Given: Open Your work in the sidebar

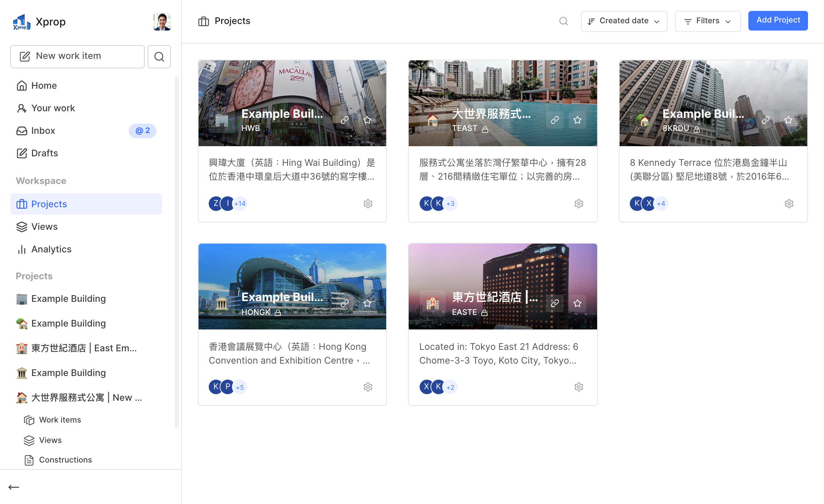Looking at the screenshot, I should (x=86, y=108).
